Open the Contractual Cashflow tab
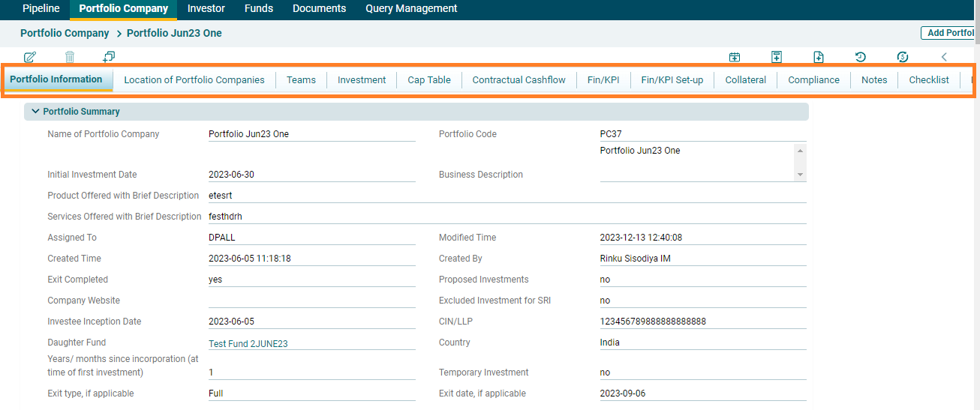The image size is (980, 410). (519, 80)
